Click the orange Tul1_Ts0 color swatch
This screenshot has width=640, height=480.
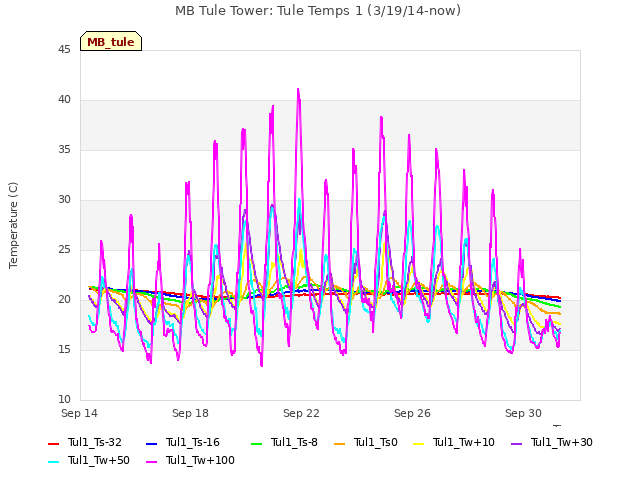(x=339, y=443)
